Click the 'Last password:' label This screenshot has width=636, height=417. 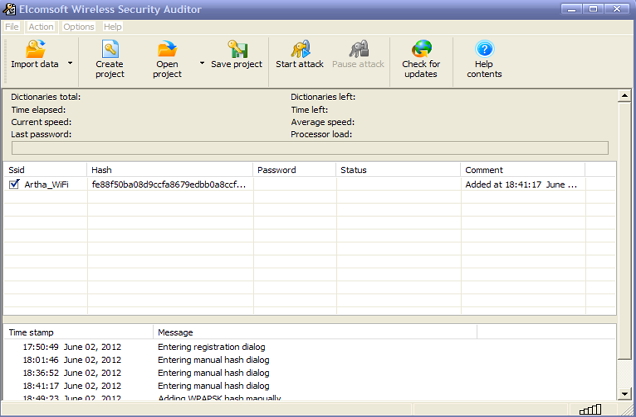point(41,134)
